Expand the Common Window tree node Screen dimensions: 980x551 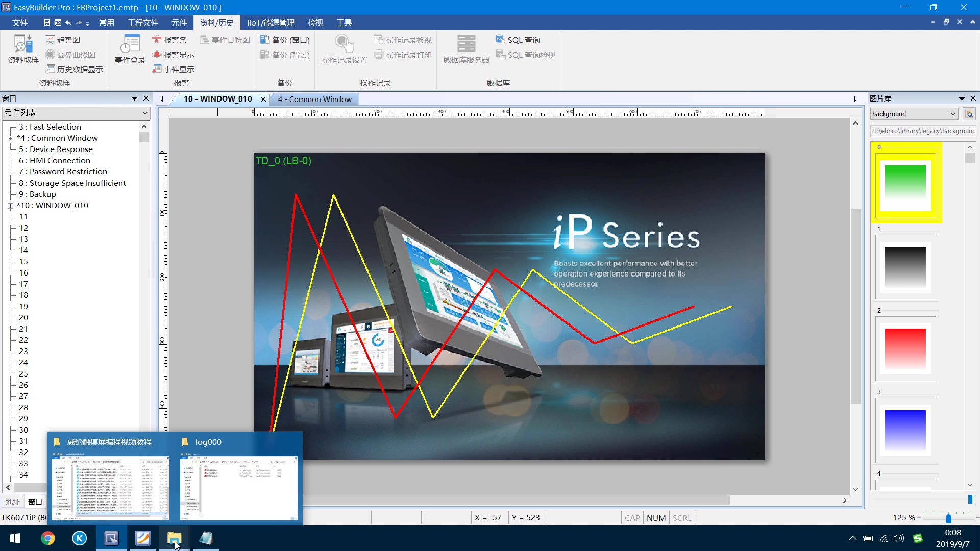click(10, 138)
